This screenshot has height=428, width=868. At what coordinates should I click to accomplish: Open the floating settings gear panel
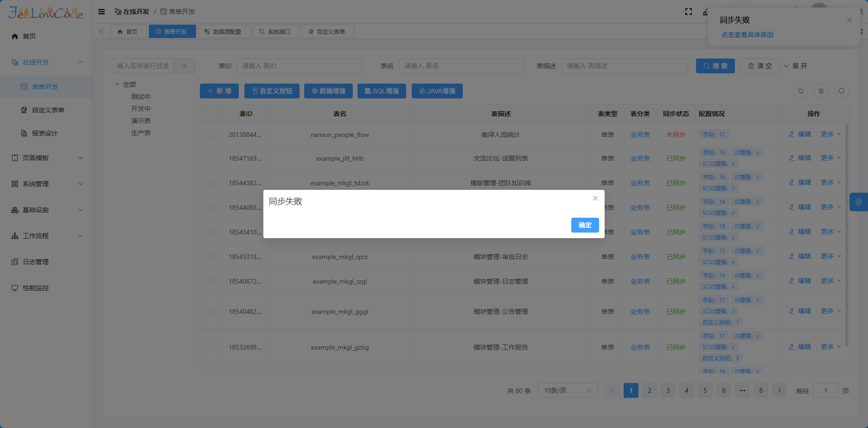point(859,202)
